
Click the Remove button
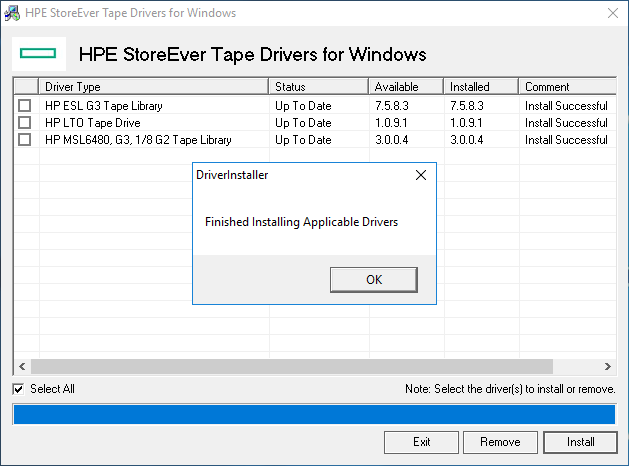pyautogui.click(x=499, y=442)
